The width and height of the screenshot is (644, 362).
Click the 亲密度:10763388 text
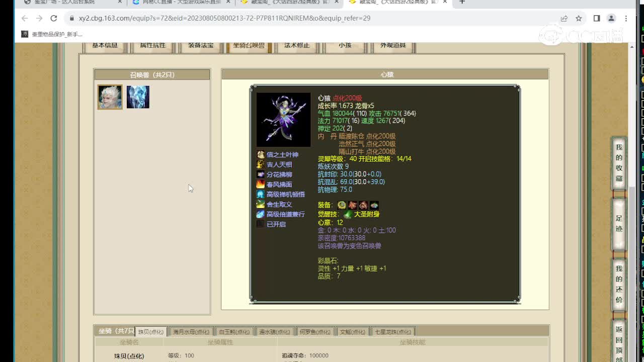point(342,238)
